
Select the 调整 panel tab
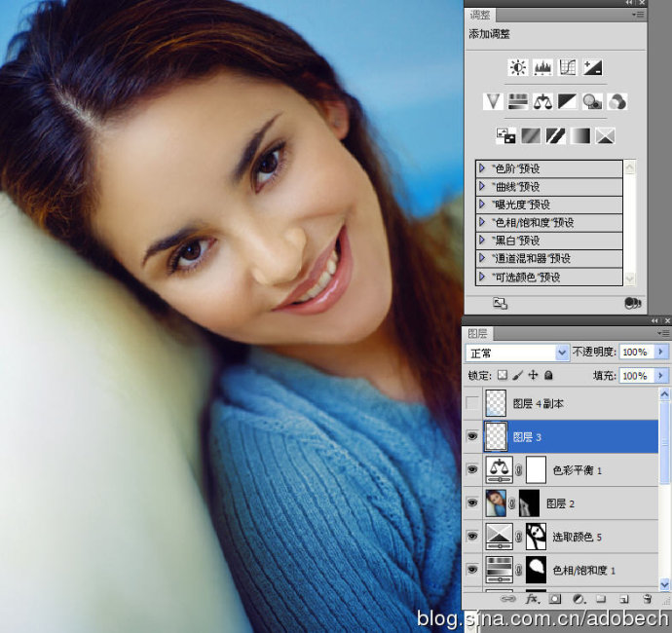click(x=480, y=15)
